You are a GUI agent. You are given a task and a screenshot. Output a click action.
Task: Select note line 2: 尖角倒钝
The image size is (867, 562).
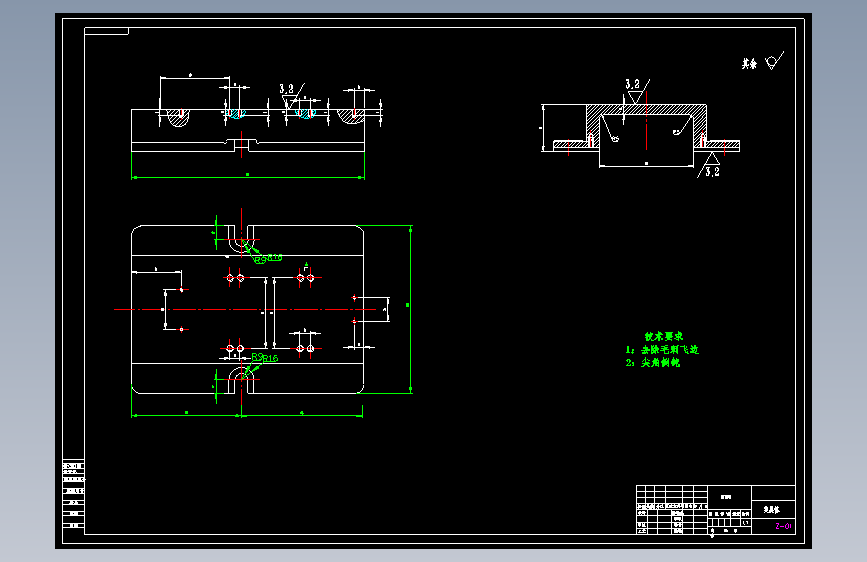tap(653, 362)
